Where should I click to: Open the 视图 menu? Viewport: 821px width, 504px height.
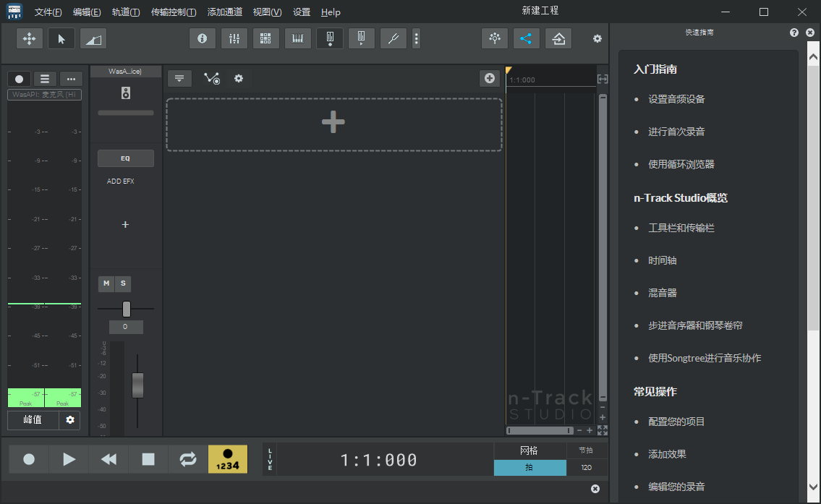(267, 12)
